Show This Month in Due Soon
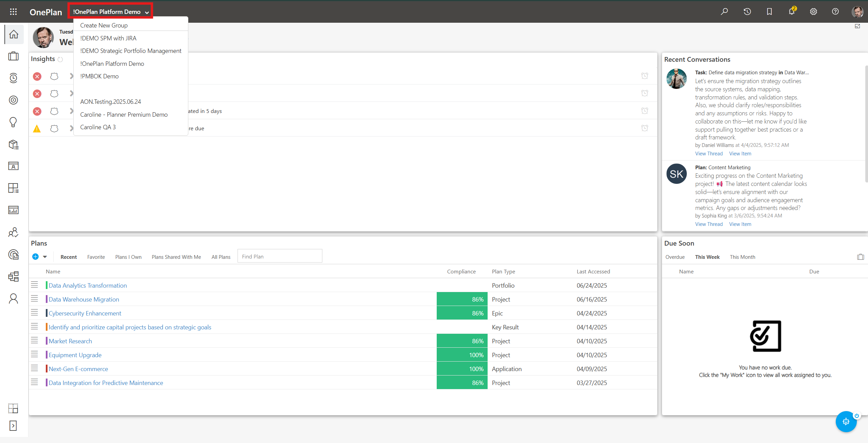 tap(742, 257)
